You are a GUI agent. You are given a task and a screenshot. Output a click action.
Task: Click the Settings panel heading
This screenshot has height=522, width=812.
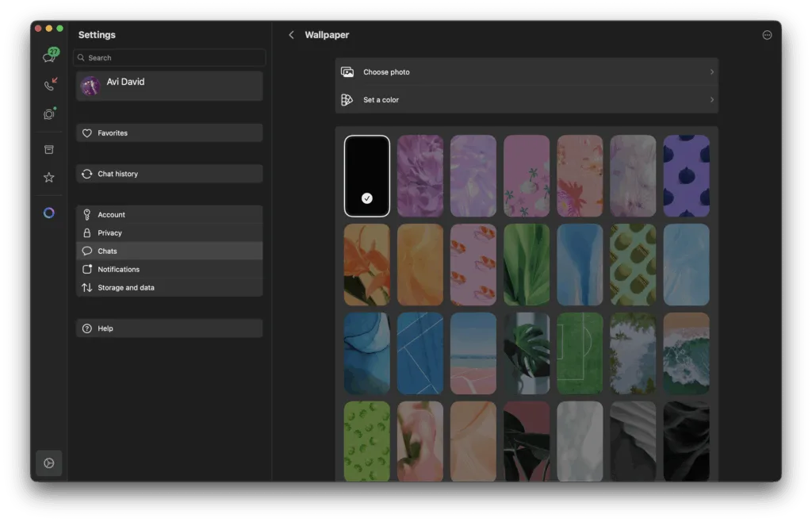click(x=97, y=35)
